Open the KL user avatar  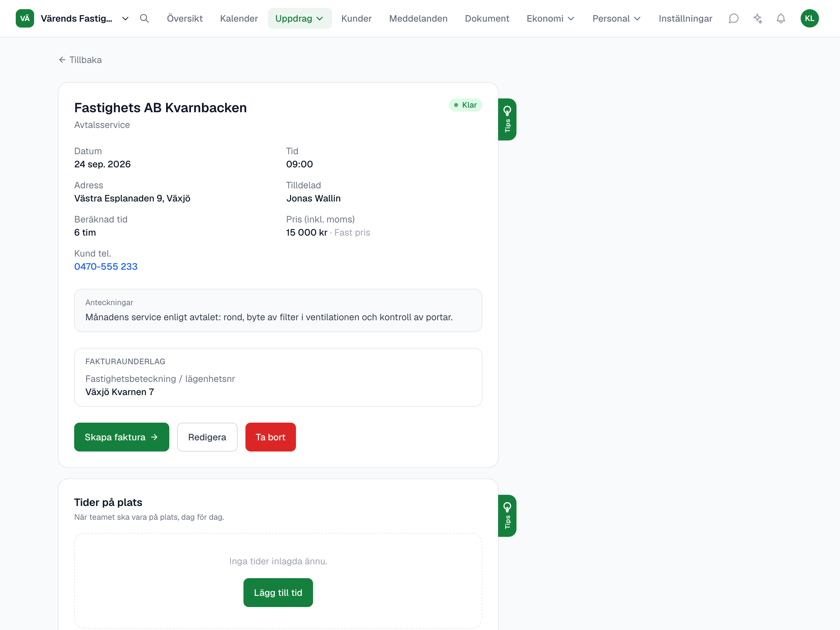809,18
